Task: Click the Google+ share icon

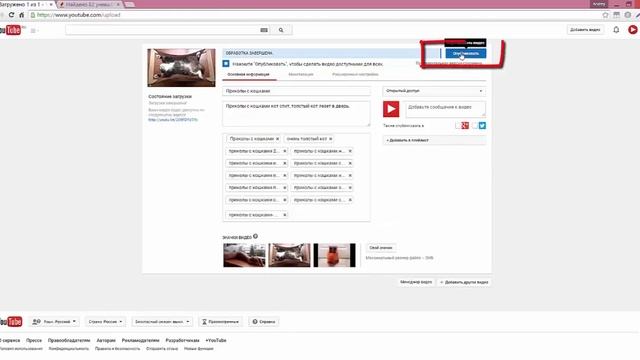Action: tap(465, 125)
